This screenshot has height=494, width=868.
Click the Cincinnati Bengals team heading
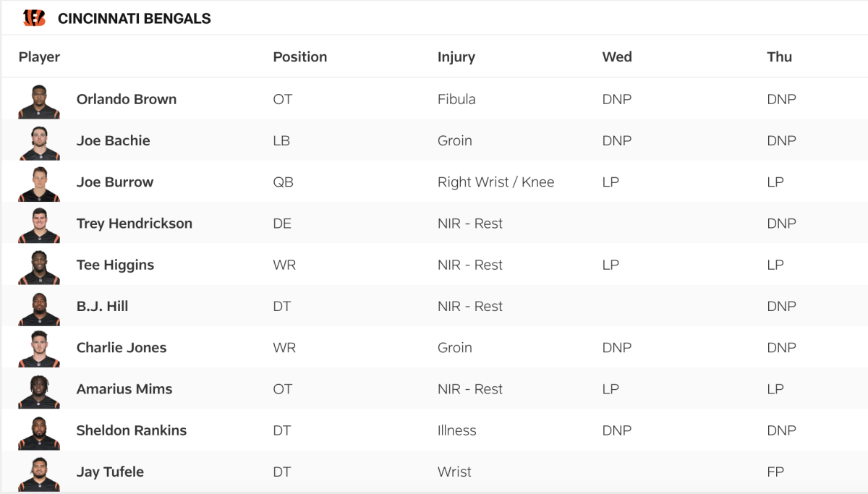135,19
